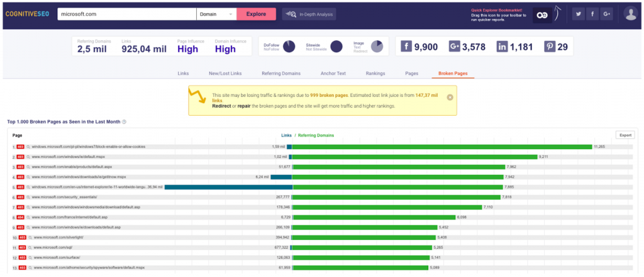Click the 404 status badge on row 8
The image size is (644, 277).
pyautogui.click(x=21, y=217)
